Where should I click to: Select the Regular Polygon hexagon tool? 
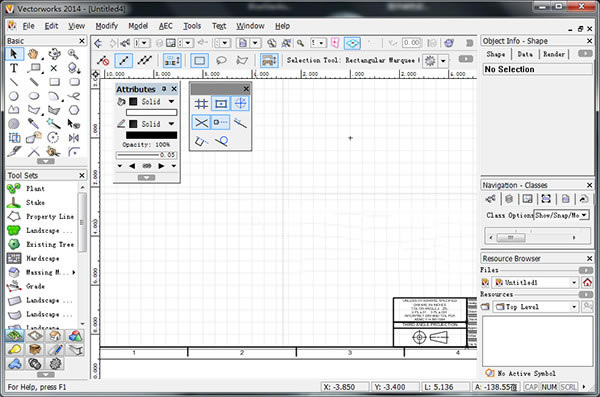(x=74, y=110)
